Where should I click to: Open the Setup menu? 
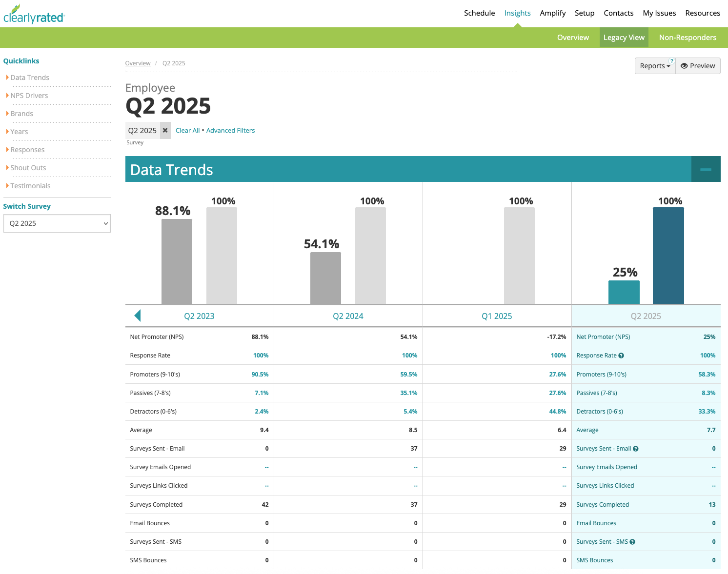point(585,13)
